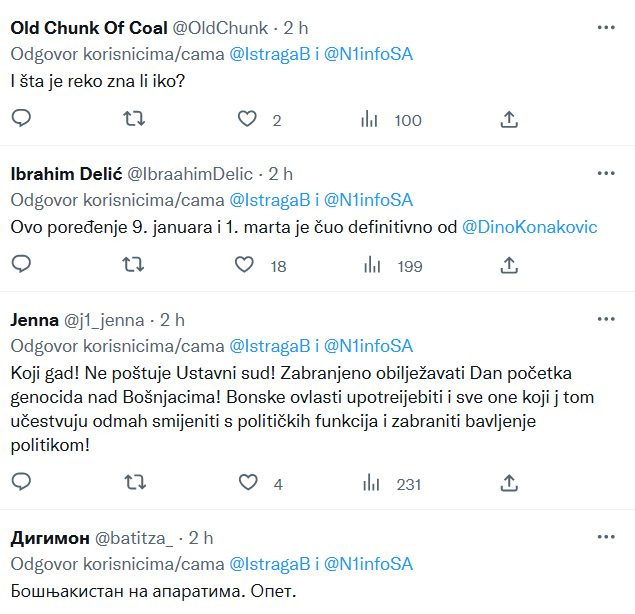The image size is (635, 614).
Task: Open Ibrahim Delić's profile name
Action: pos(66,174)
